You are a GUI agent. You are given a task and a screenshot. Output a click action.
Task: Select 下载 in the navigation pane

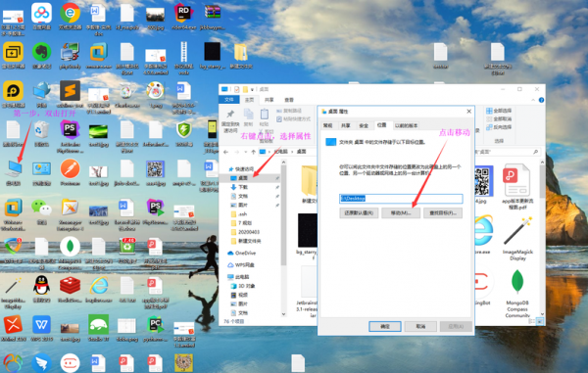pyautogui.click(x=243, y=187)
